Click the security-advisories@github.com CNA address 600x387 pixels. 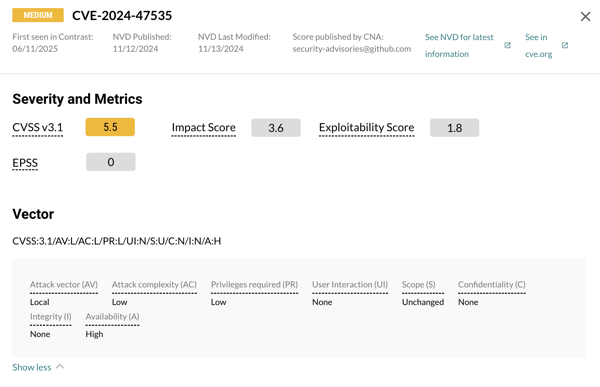pos(352,49)
